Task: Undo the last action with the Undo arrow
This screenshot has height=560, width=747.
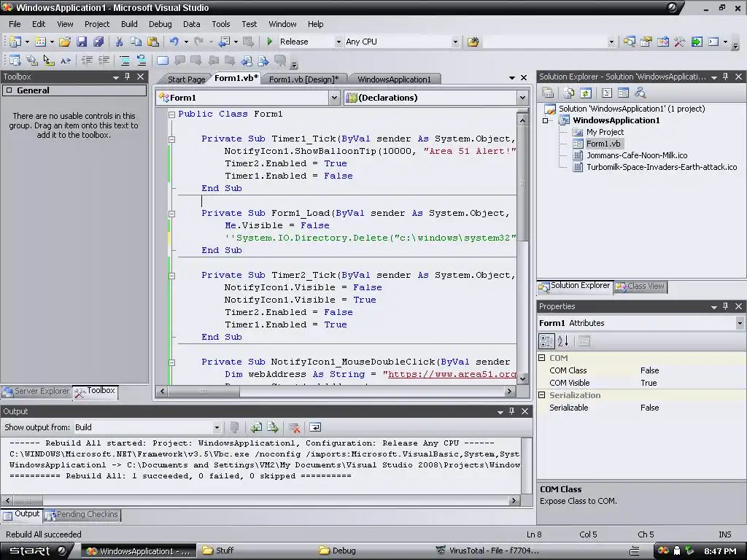Action: coord(174,42)
